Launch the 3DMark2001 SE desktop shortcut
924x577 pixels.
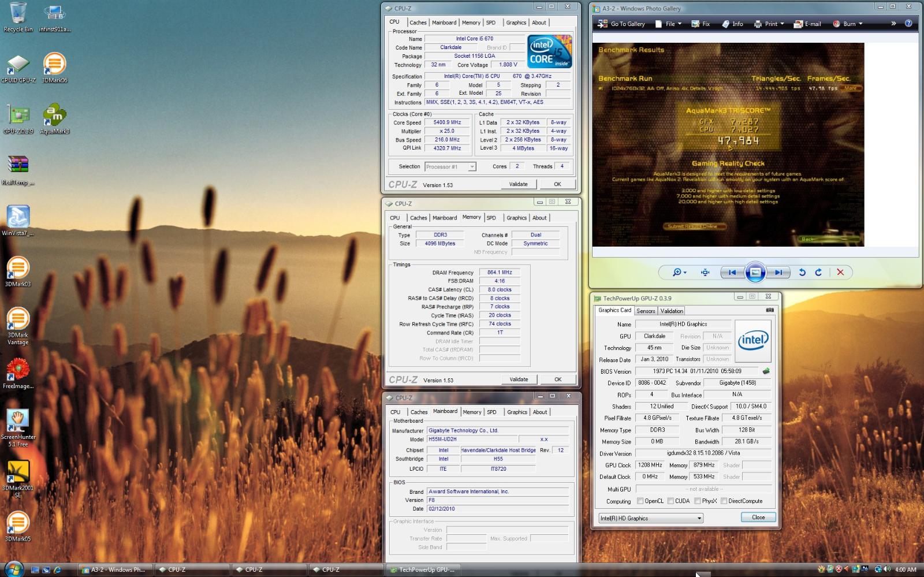[18, 479]
